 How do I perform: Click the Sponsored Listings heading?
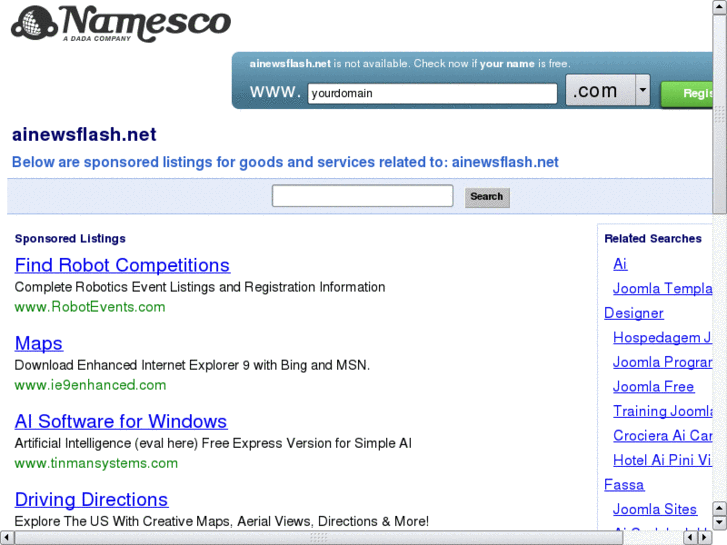(70, 238)
